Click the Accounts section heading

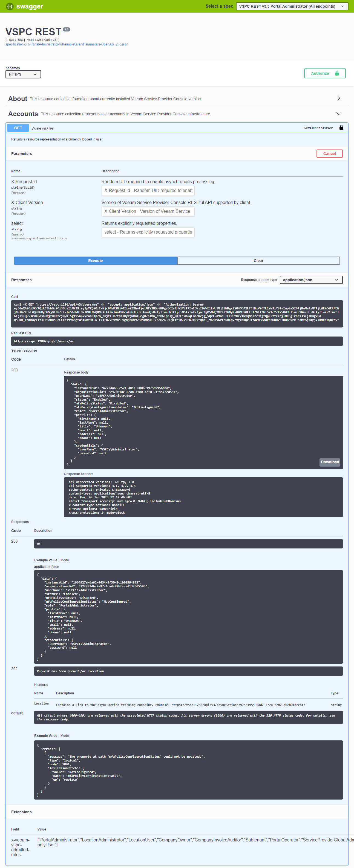(23, 114)
